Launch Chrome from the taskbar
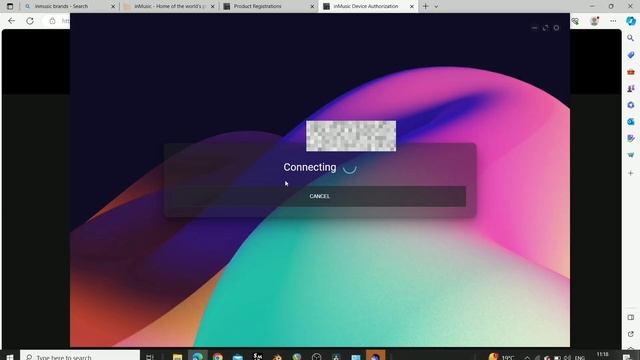 tap(218, 356)
